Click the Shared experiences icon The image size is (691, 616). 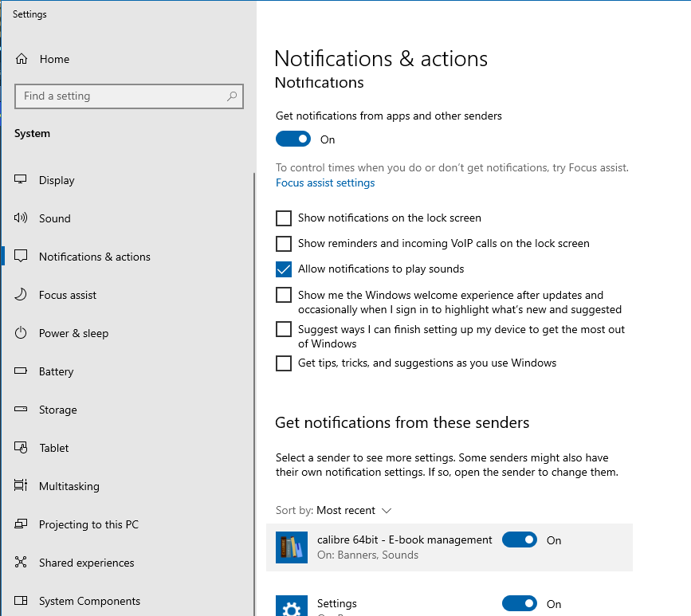(x=22, y=563)
